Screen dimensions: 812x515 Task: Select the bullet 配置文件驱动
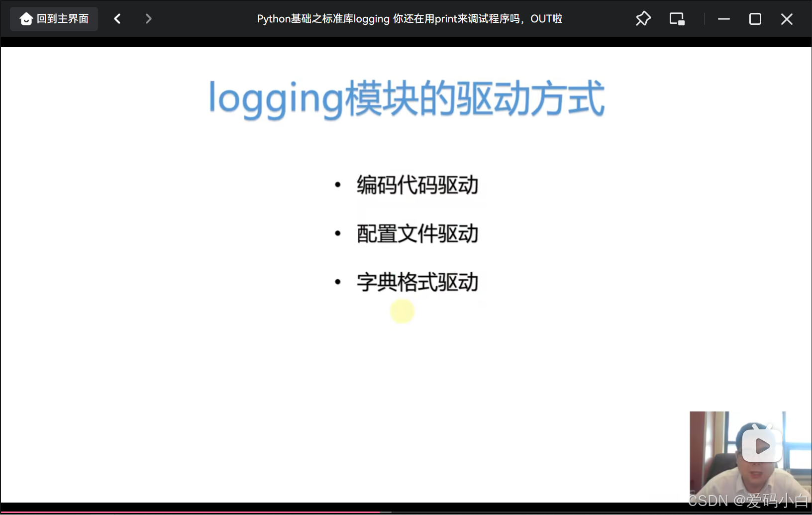coord(417,233)
